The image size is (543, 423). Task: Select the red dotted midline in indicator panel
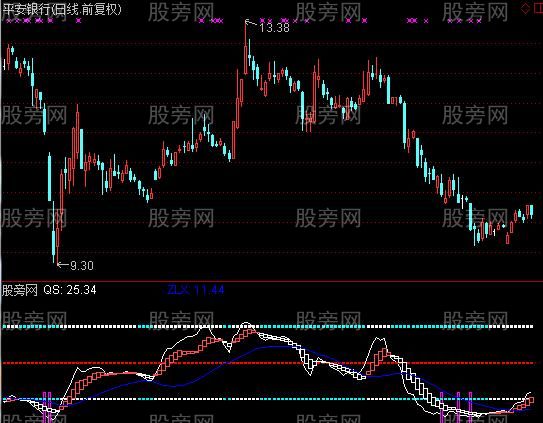[267, 363]
